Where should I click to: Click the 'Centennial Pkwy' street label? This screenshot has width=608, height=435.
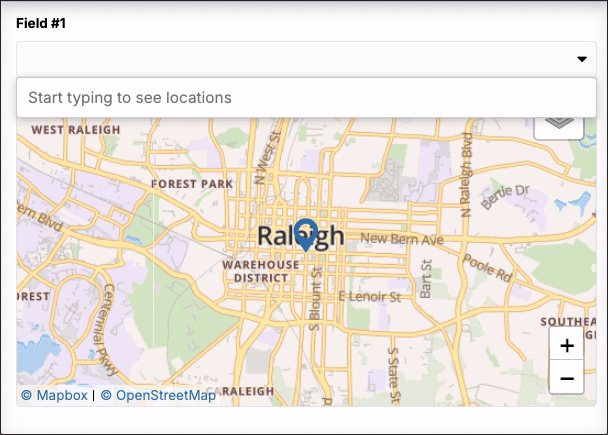[x=105, y=330]
